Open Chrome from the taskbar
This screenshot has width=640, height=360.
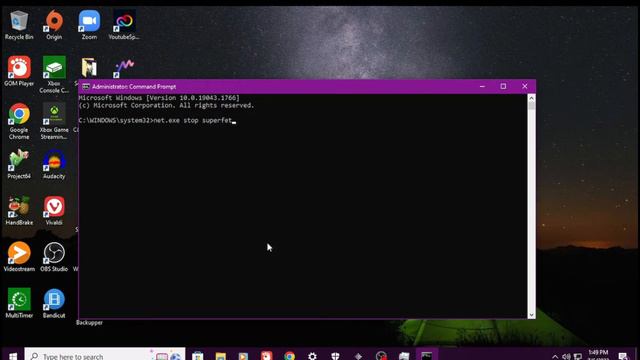(x=289, y=356)
